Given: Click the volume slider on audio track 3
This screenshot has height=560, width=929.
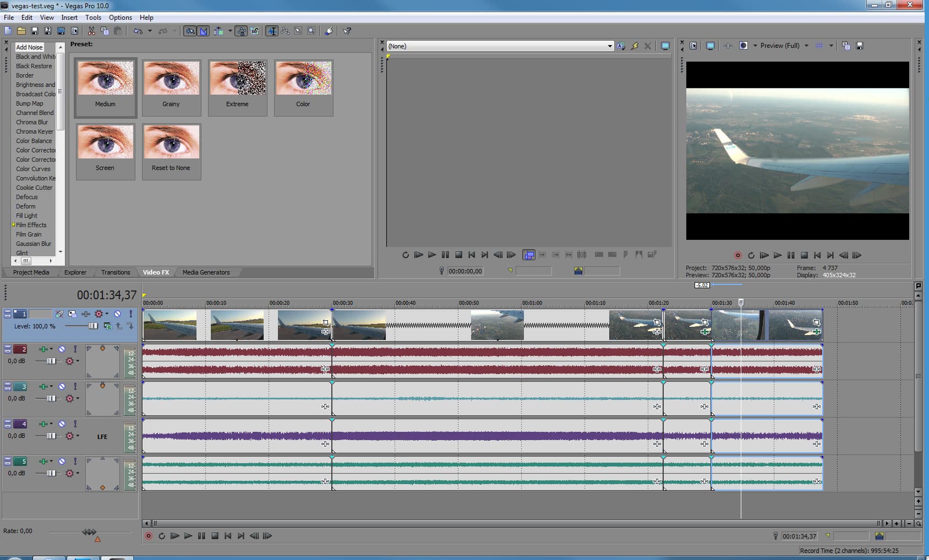Looking at the screenshot, I should point(51,398).
